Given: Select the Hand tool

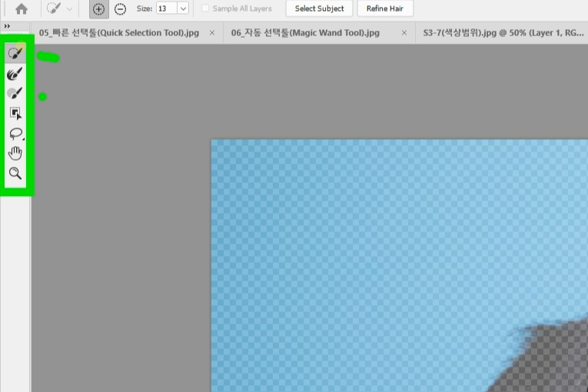Looking at the screenshot, I should click(x=15, y=153).
